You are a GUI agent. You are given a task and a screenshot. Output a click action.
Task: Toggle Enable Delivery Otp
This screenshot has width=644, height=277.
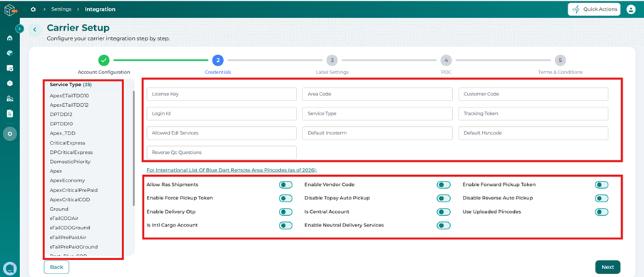(285, 212)
